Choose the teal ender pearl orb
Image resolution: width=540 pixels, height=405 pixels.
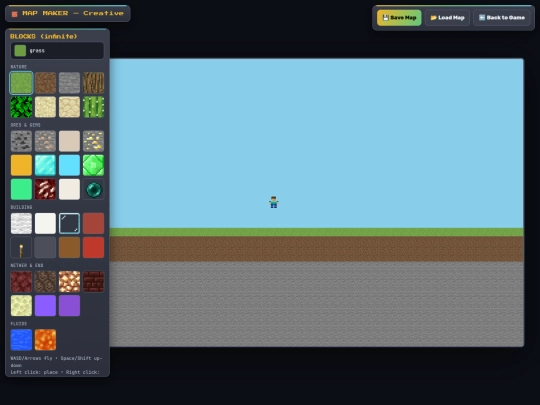click(93, 189)
